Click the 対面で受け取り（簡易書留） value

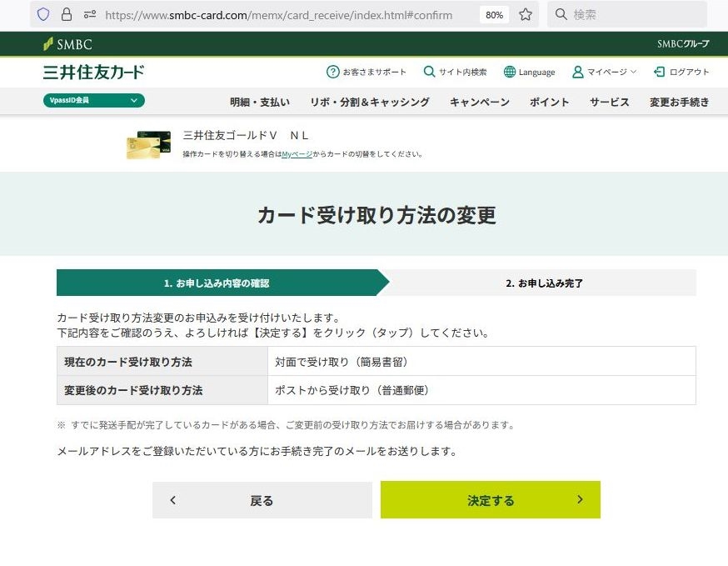tap(342, 362)
